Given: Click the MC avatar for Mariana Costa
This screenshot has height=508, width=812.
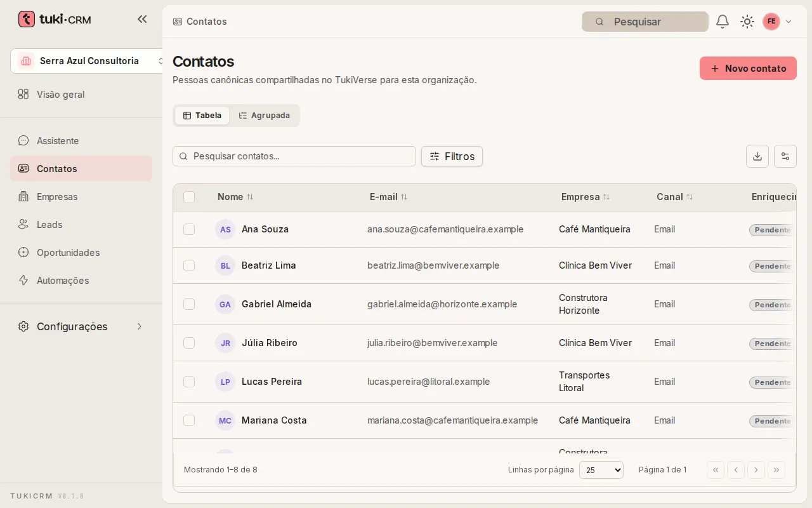Looking at the screenshot, I should (225, 420).
